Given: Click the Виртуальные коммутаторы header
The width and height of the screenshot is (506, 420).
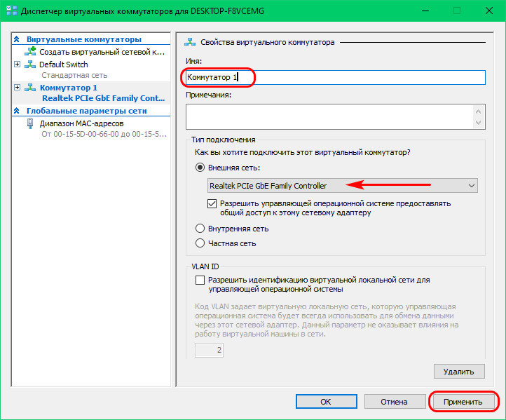Looking at the screenshot, I should click(84, 39).
